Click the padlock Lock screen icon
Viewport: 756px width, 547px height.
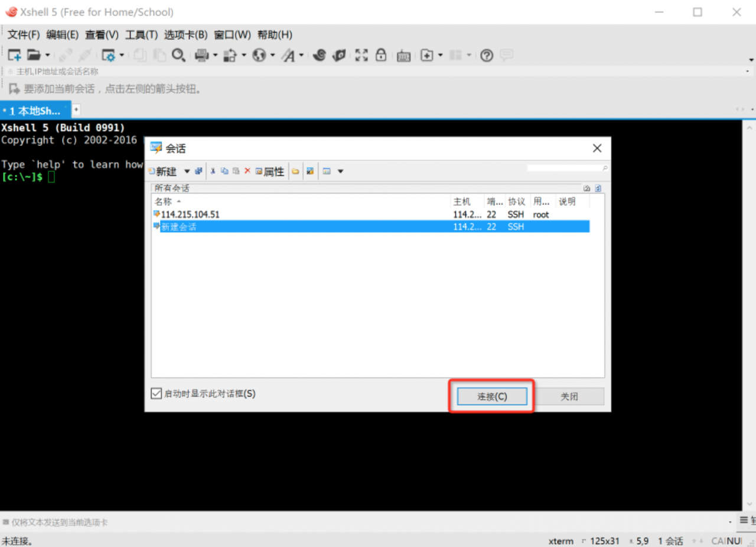tap(381, 55)
